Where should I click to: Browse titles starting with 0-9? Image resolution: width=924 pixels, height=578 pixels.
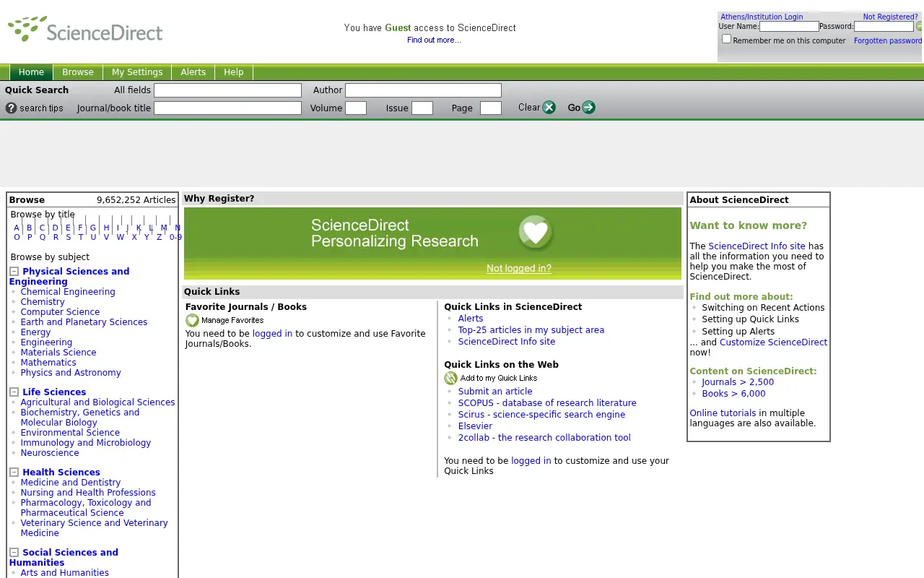[175, 237]
